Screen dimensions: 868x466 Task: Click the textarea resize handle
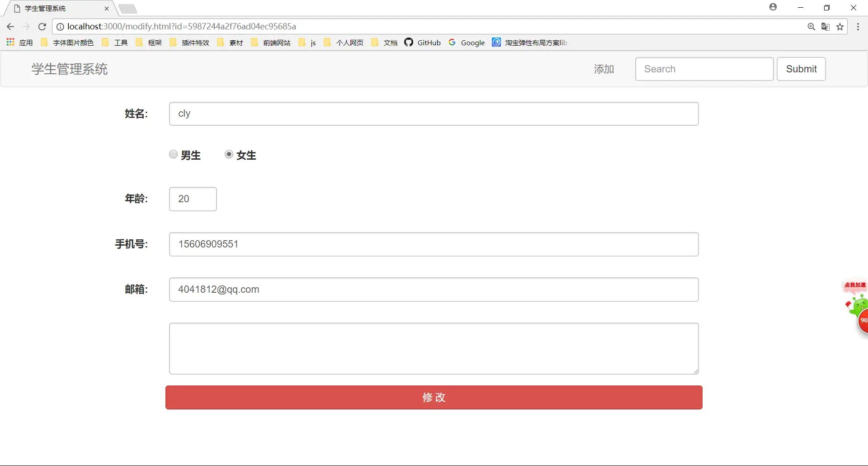coord(695,371)
